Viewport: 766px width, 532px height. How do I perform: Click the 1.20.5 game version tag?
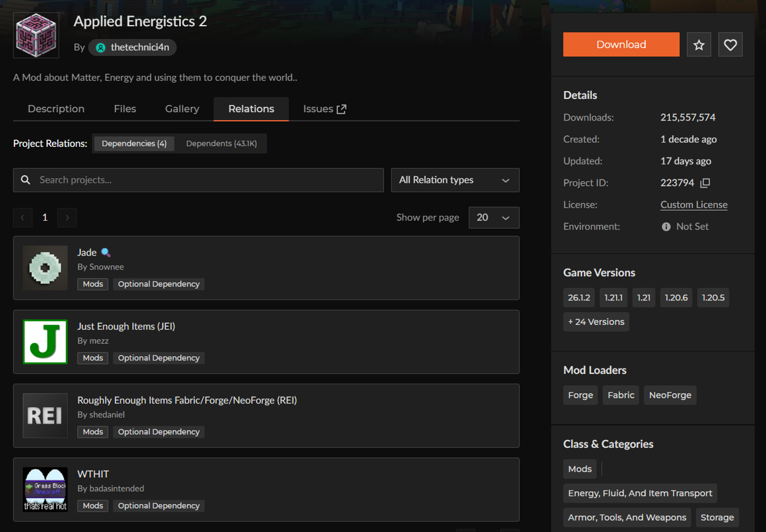coord(713,298)
